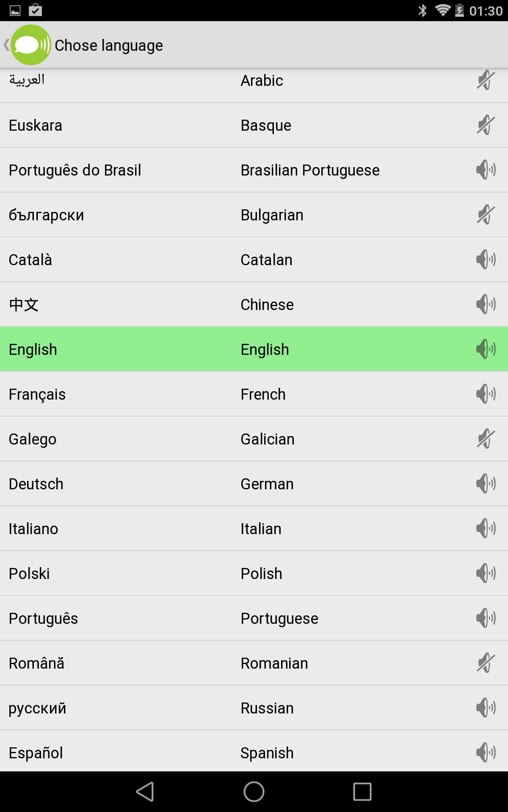Image resolution: width=508 pixels, height=812 pixels.
Task: Go back using the header chevron arrow
Action: (x=6, y=45)
